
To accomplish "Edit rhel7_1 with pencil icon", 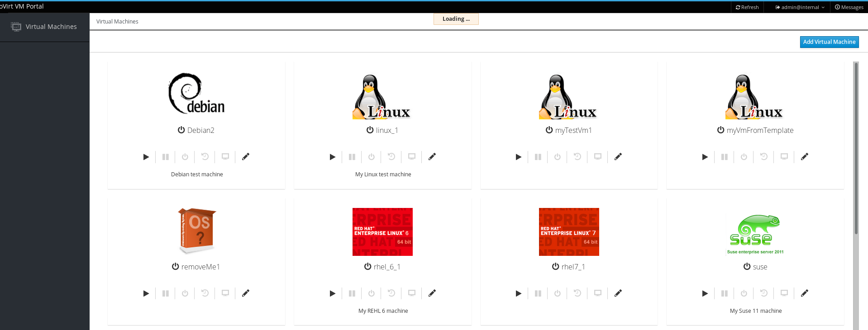I will 618,293.
